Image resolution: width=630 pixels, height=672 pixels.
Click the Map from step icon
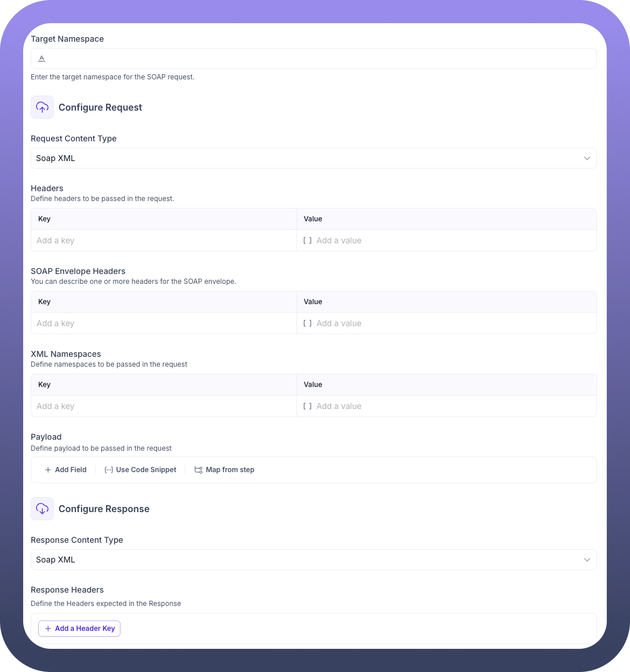(x=199, y=470)
